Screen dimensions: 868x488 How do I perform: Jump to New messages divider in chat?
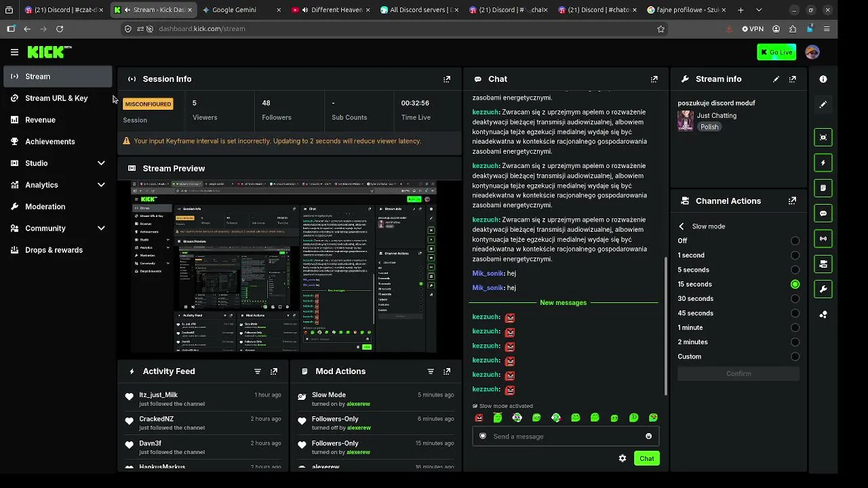pos(563,303)
